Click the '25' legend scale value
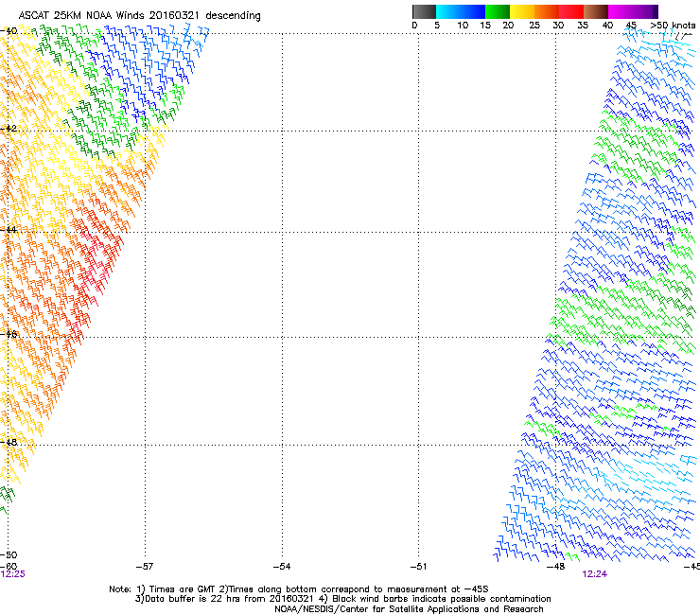 (534, 26)
